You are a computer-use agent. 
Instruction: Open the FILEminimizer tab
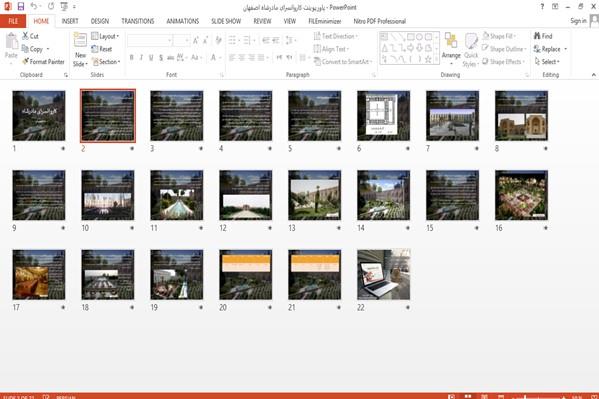(325, 21)
